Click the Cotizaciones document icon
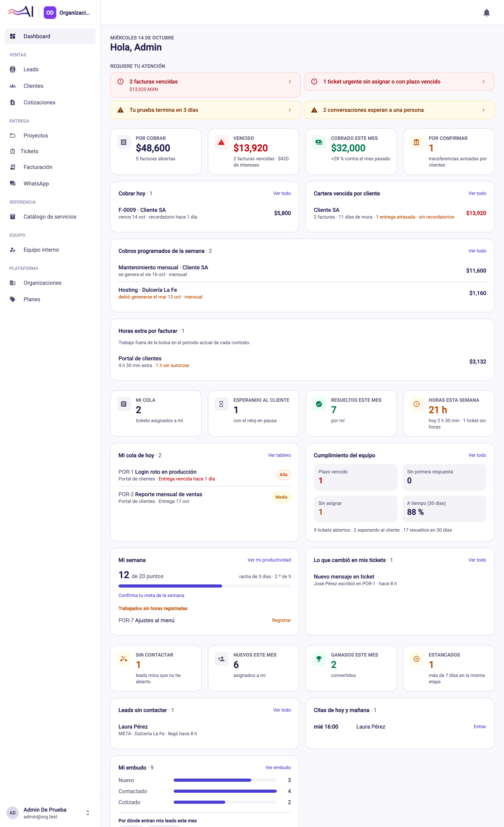This screenshot has height=827, width=504. coord(13,102)
